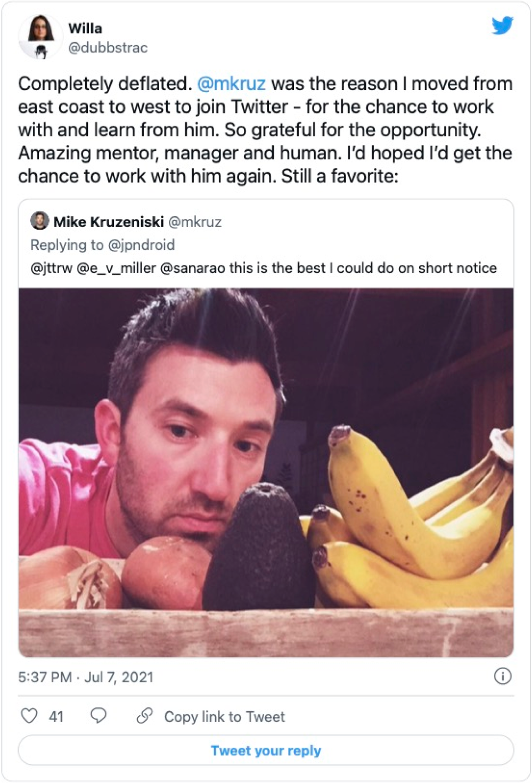The image size is (532, 783).
Task: Open Mike Kruzeniski's name in quoted tweet
Action: pos(109,222)
